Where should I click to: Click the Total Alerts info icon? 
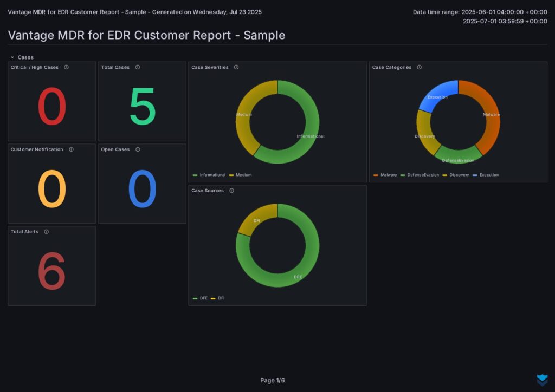47,232
